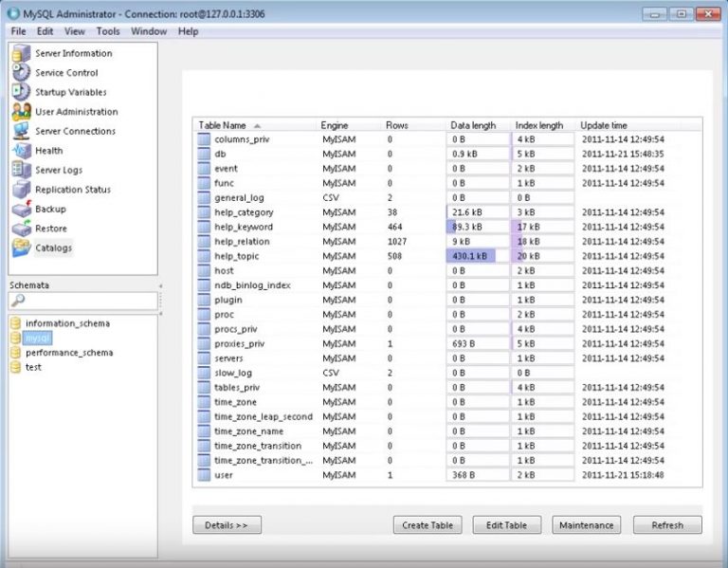Open the View menu

(74, 31)
